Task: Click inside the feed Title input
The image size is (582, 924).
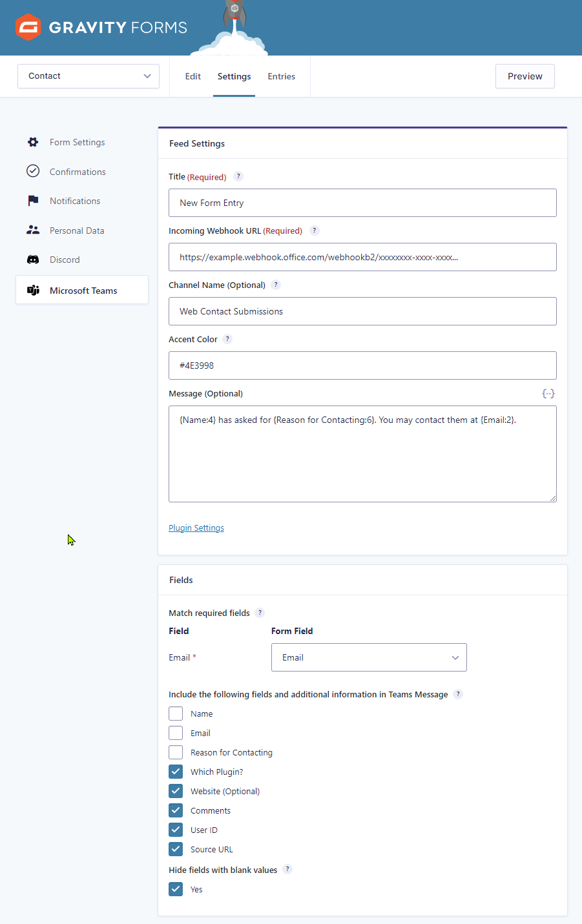Action: coord(362,202)
